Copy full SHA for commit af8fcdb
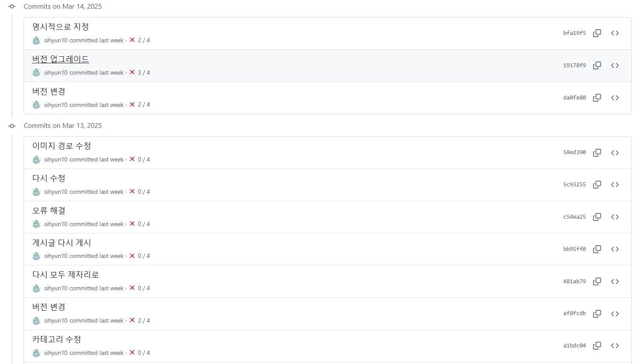This screenshot has width=635, height=364. [597, 313]
